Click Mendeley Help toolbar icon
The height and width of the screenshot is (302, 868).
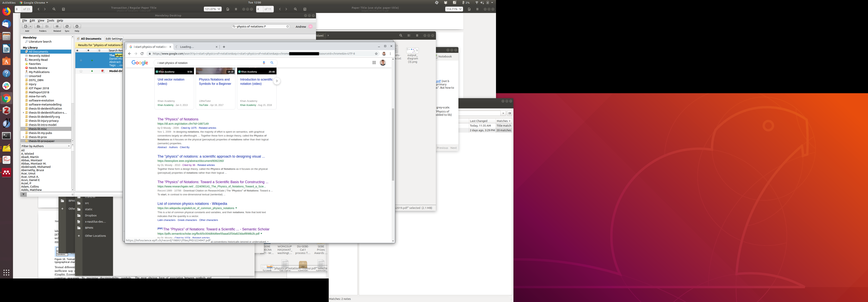pos(77,26)
